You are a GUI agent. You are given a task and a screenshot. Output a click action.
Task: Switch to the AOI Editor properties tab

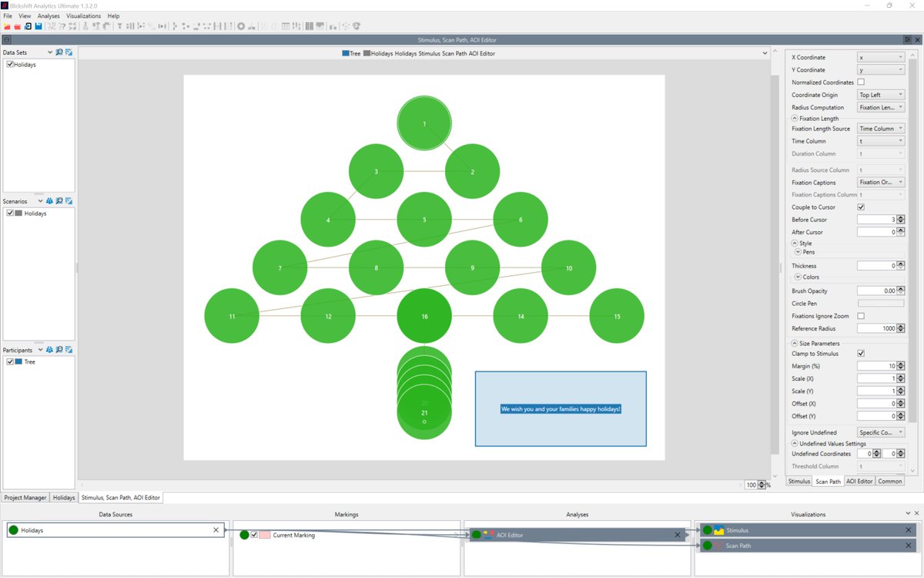click(x=859, y=481)
